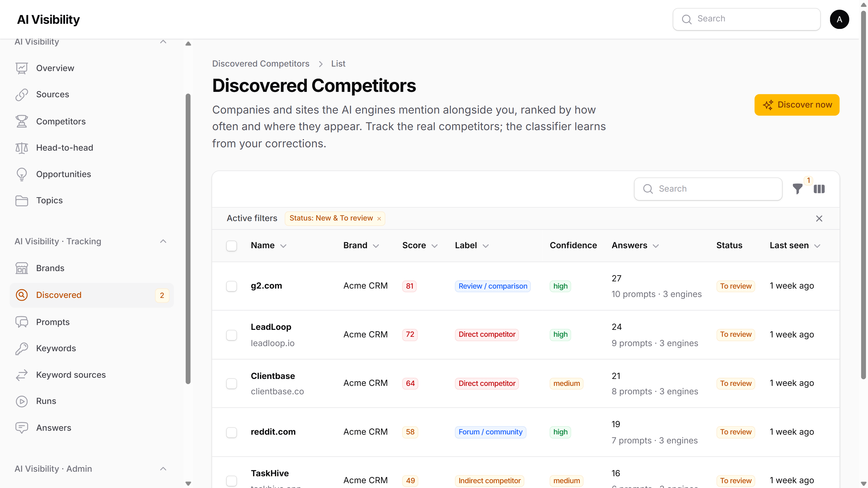Check the TaskHive row checkbox

coord(231,481)
